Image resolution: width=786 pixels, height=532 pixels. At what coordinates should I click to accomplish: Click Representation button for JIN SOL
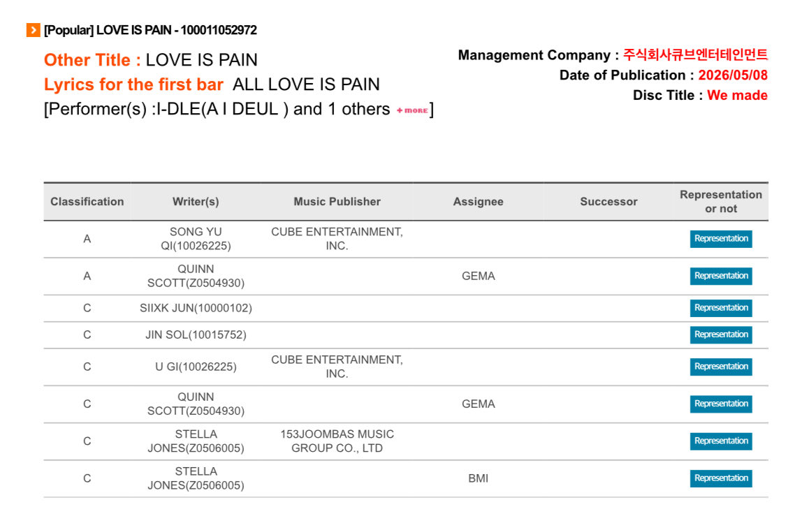pyautogui.click(x=721, y=334)
